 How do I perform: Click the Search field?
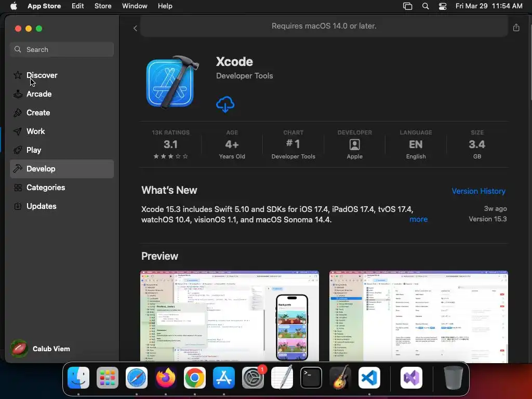click(x=62, y=49)
